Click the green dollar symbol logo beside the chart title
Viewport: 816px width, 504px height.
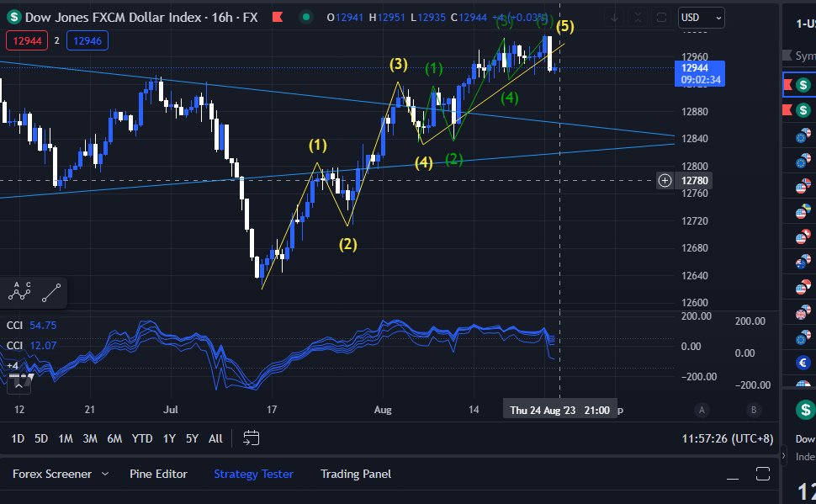pos(14,17)
